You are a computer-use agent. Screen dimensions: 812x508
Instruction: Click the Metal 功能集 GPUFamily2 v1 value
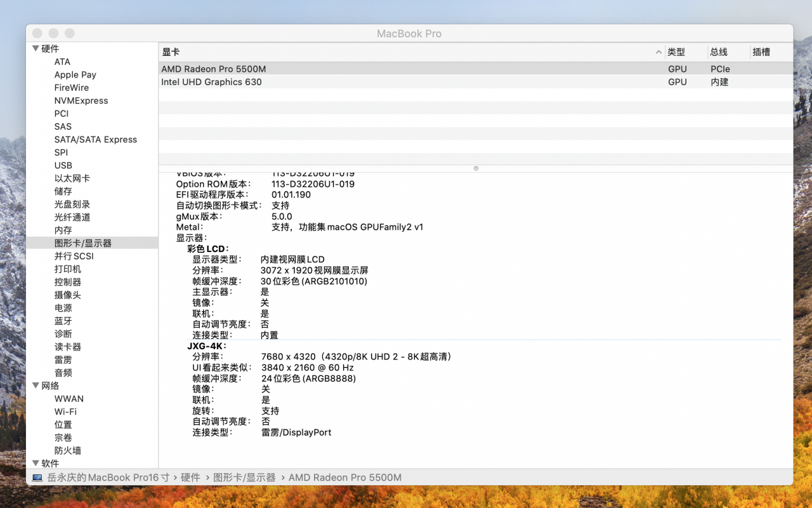(348, 227)
